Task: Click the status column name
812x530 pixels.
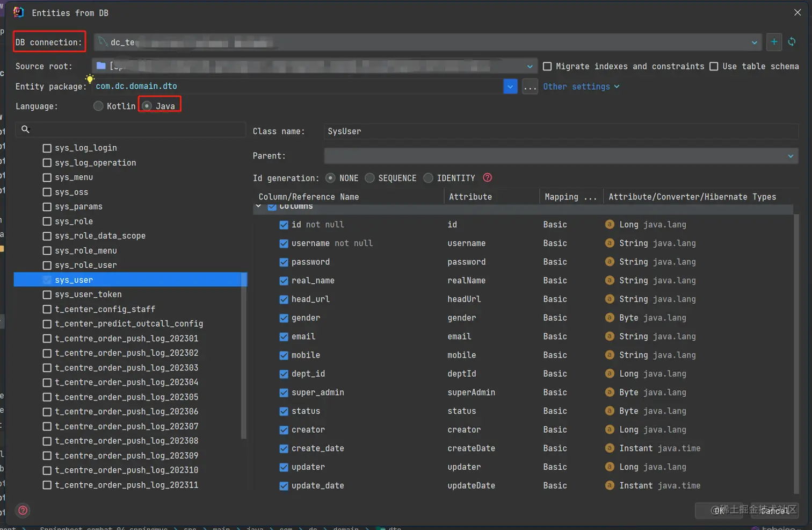Action: [306, 411]
